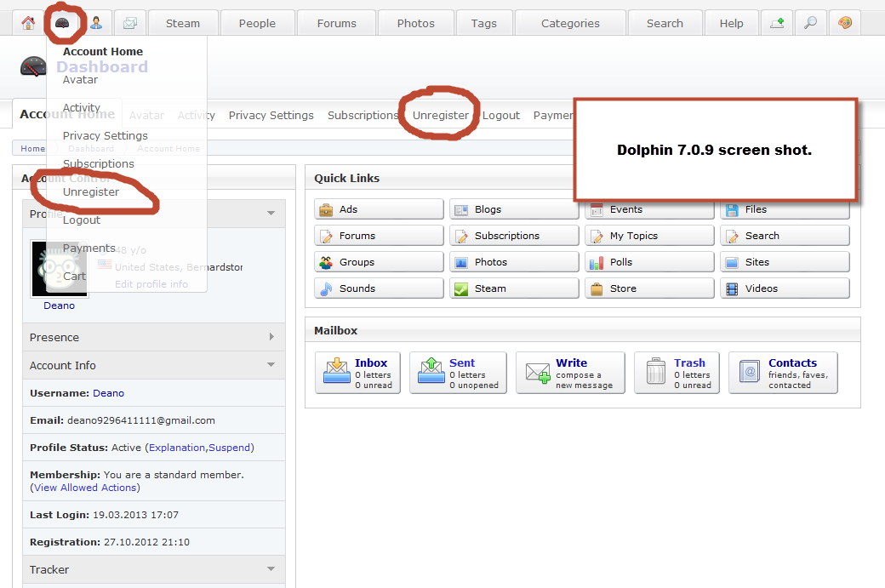Click the Photos button in Quick Links
Image resolution: width=885 pixels, height=588 pixels.
[x=514, y=262]
